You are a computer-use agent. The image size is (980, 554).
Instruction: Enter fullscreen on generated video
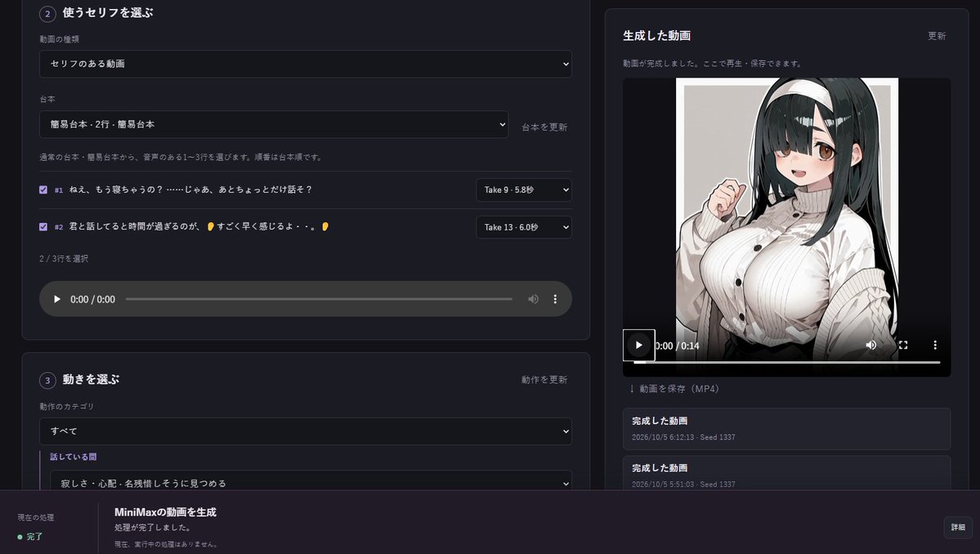click(x=903, y=345)
